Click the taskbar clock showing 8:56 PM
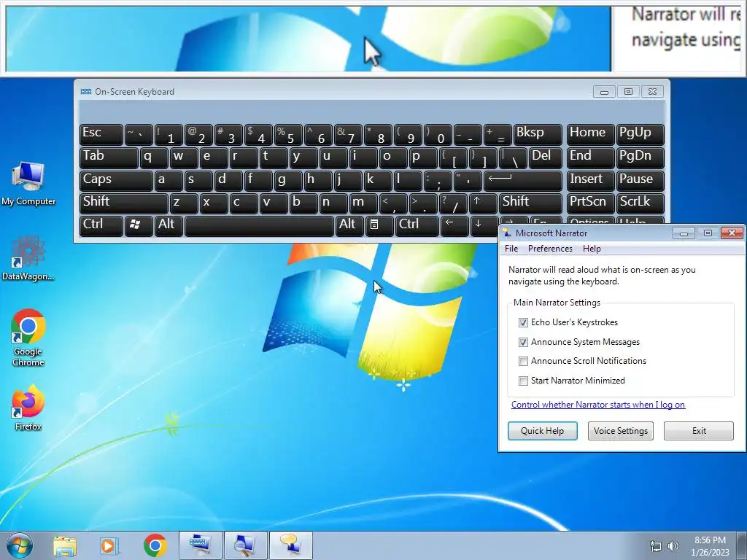The image size is (747, 560). (x=710, y=545)
